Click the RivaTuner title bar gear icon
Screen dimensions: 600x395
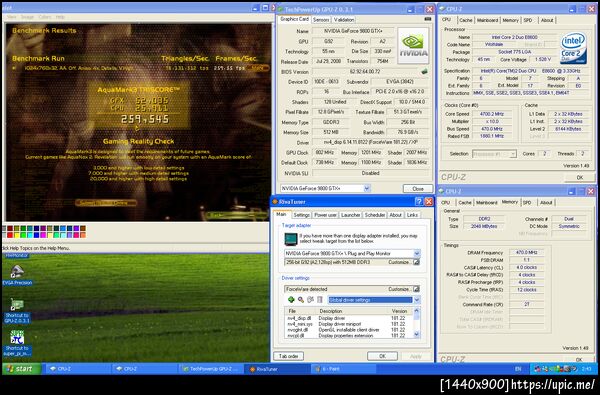[x=274, y=202]
